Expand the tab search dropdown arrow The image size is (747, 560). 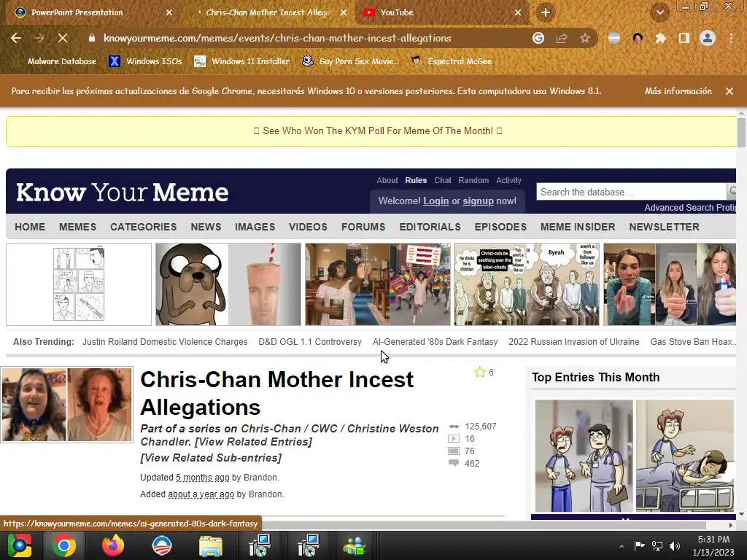point(659,12)
